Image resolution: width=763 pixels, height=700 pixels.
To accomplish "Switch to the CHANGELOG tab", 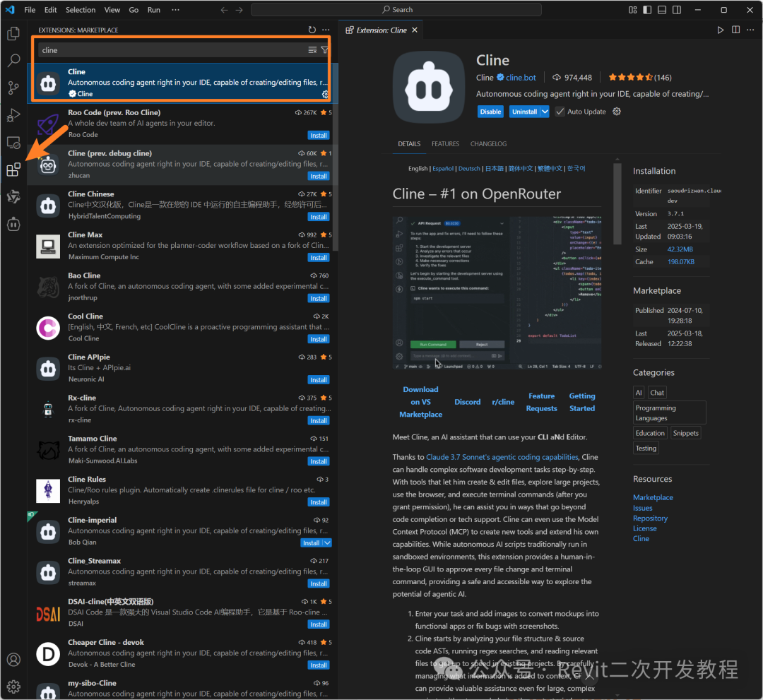I will 488,144.
